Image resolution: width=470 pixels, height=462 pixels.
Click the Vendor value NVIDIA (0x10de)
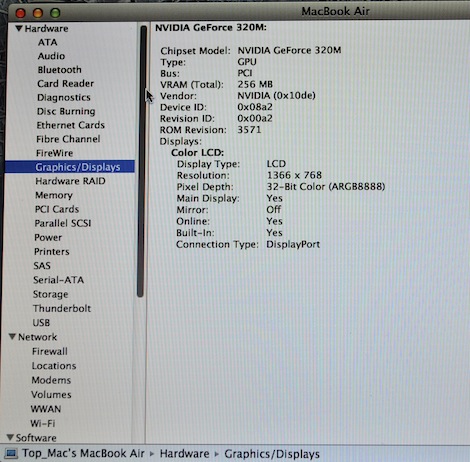click(x=276, y=96)
